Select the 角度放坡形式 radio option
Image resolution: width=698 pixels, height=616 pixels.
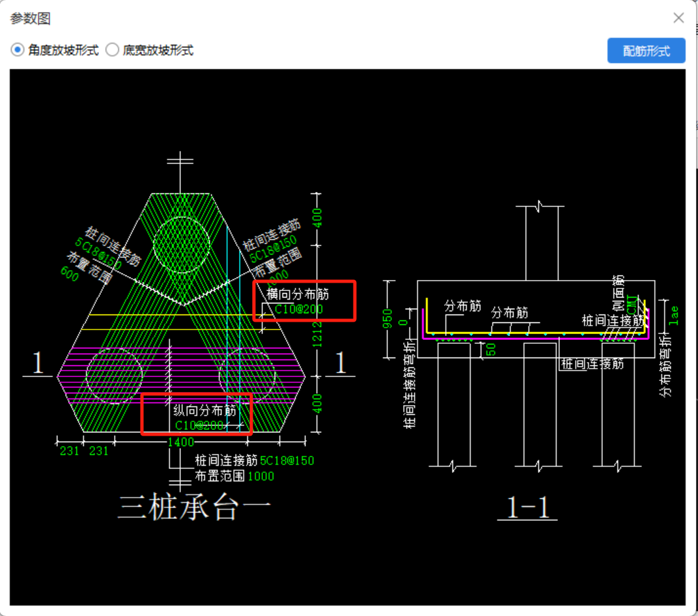(x=54, y=50)
